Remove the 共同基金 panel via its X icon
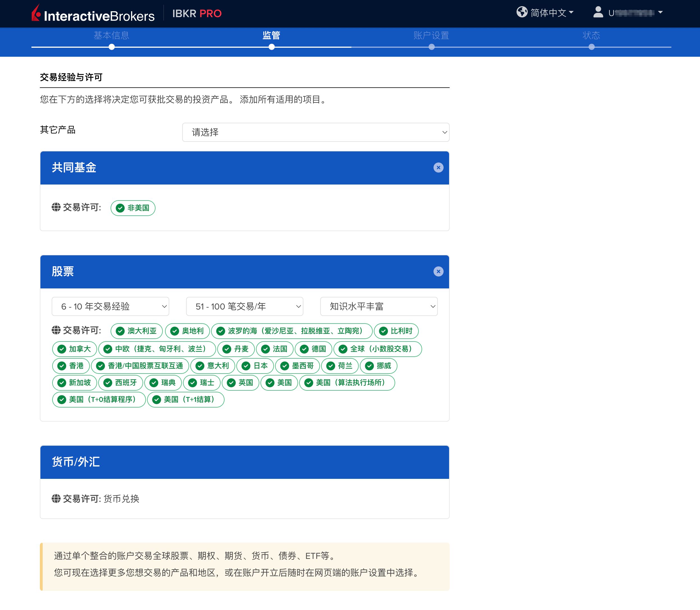This screenshot has height=610, width=700. pos(438,167)
